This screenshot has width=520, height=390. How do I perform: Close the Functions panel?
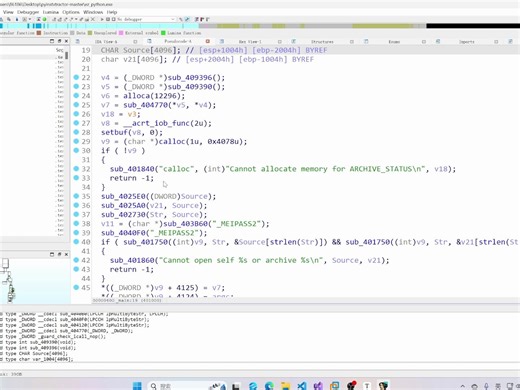[66, 41]
